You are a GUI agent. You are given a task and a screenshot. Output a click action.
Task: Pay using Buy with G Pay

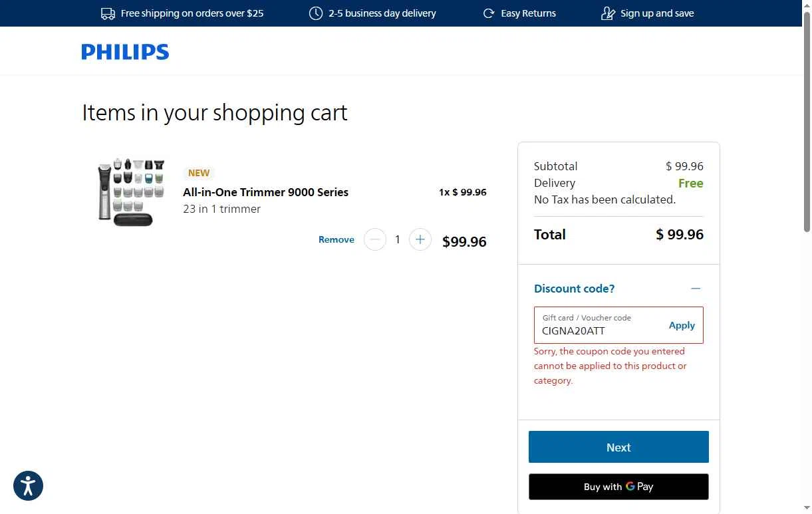coord(618,487)
